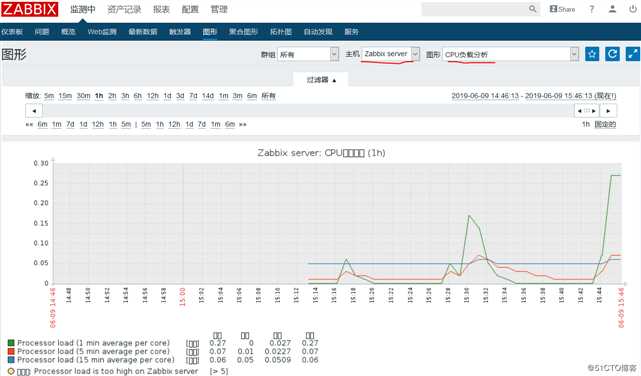Click the scrollbar handle near right end

click(587, 111)
